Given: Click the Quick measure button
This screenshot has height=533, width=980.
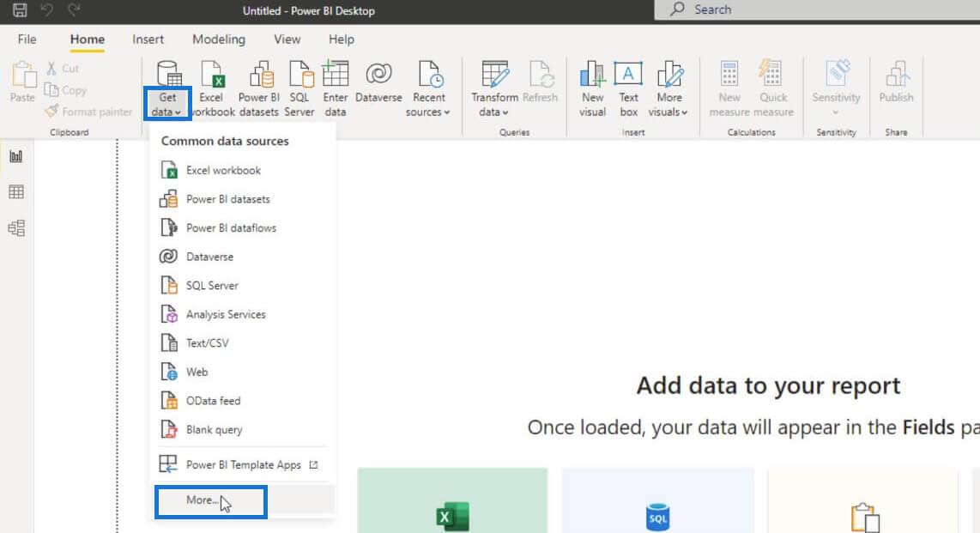Looking at the screenshot, I should tap(773, 89).
